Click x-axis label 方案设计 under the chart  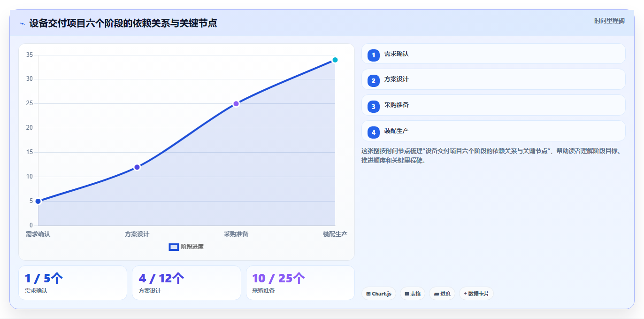(137, 234)
